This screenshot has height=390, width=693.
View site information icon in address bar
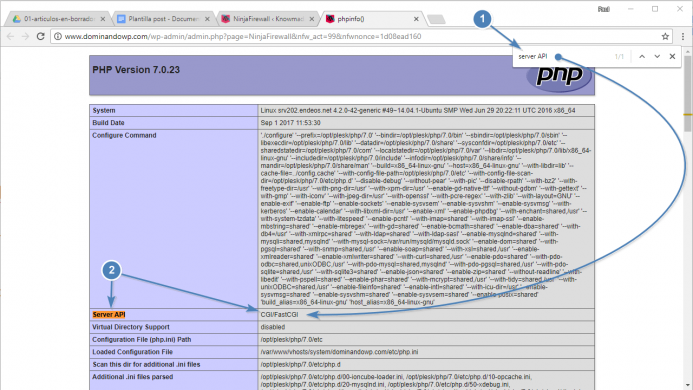pos(57,36)
